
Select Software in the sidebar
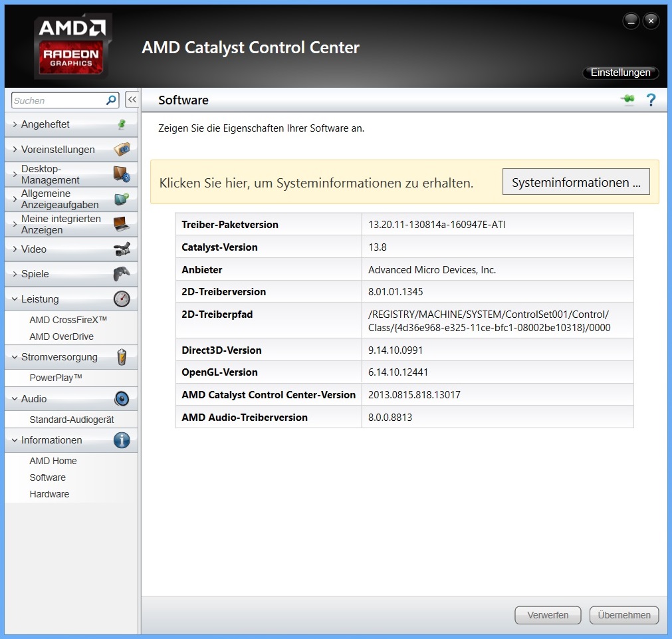pos(48,477)
